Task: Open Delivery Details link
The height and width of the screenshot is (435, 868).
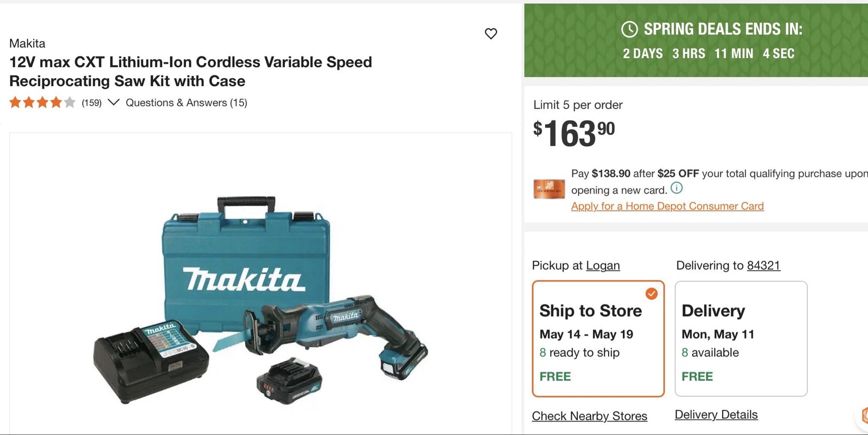Action: coord(716,415)
